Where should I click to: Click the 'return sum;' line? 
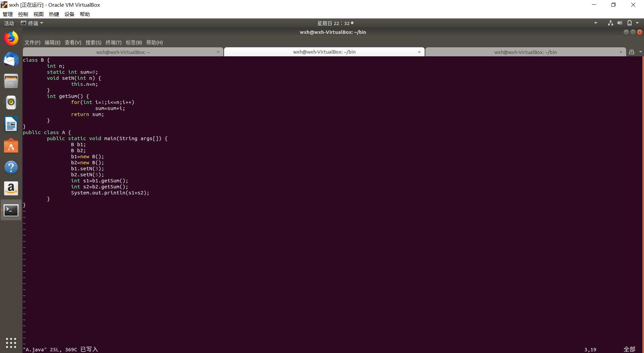pyautogui.click(x=88, y=114)
